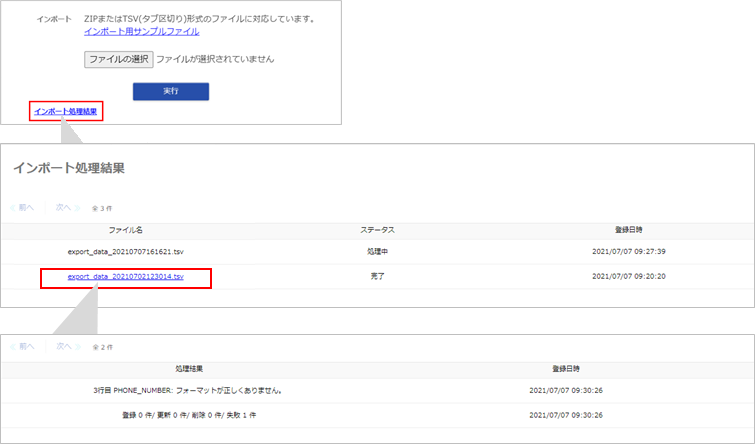The width and height of the screenshot is (755, 444).
Task: Click the 完了 status cell
Action: click(377, 277)
